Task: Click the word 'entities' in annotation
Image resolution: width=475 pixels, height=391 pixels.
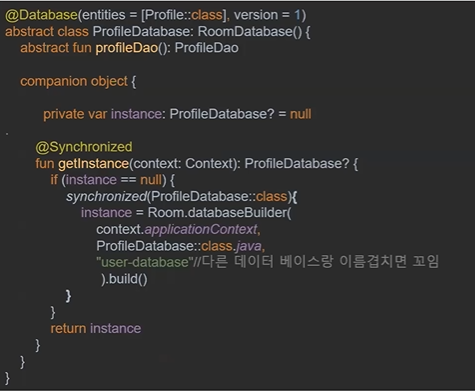Action: 104,15
